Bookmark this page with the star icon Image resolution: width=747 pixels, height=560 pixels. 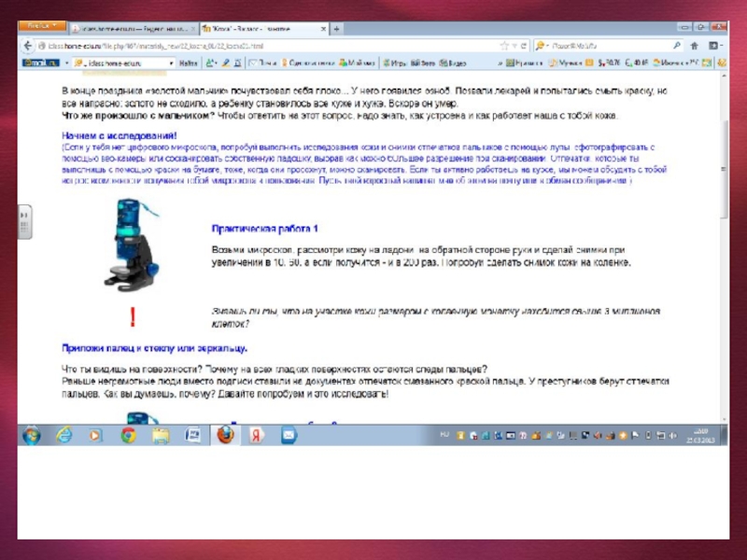point(505,45)
